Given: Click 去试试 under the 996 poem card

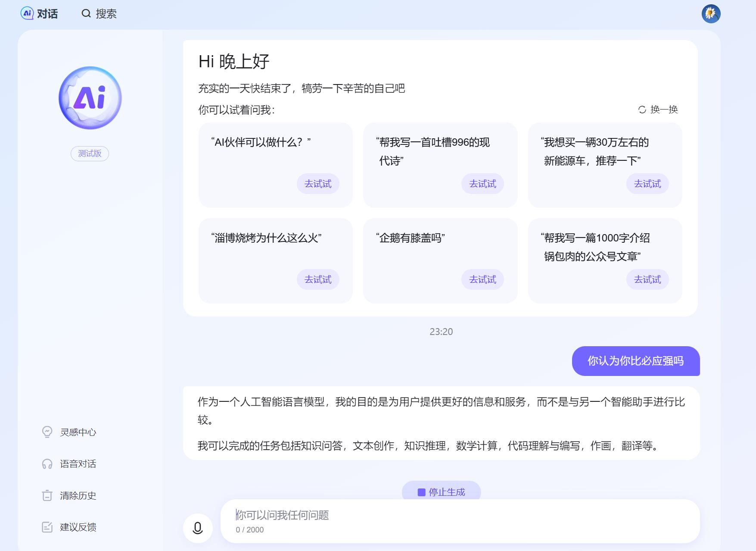Looking at the screenshot, I should tap(482, 184).
